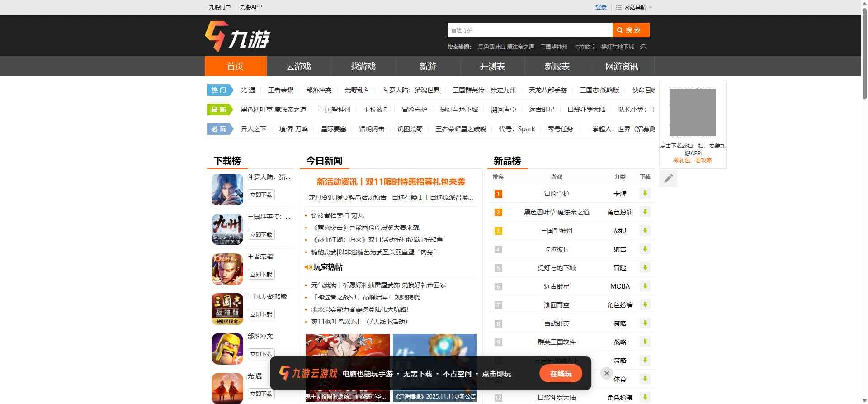The image size is (868, 404).
Task: Click 立即下载 under 斗罗大陆 game
Action: (261, 195)
